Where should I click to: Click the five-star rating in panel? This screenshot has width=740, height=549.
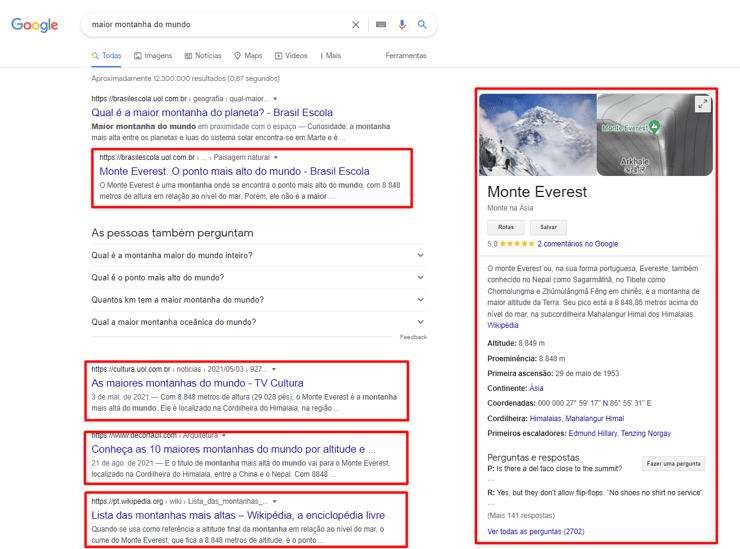517,244
